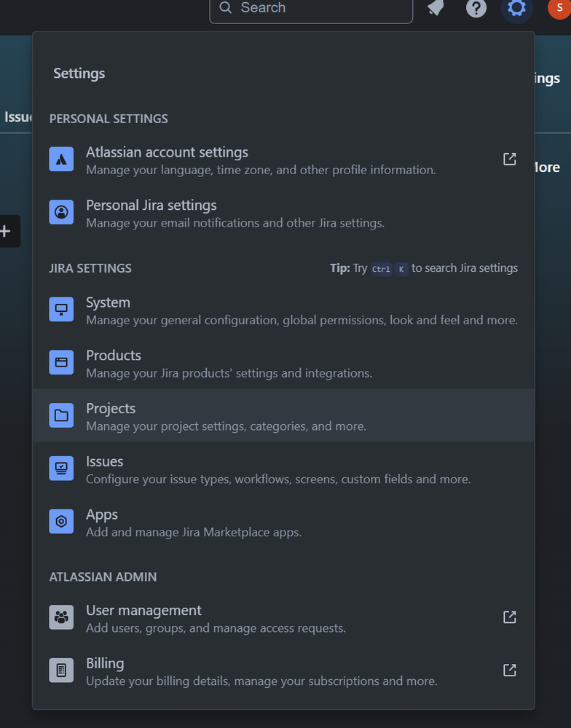Open external link icon for User management
This screenshot has height=728, width=571.
click(509, 617)
